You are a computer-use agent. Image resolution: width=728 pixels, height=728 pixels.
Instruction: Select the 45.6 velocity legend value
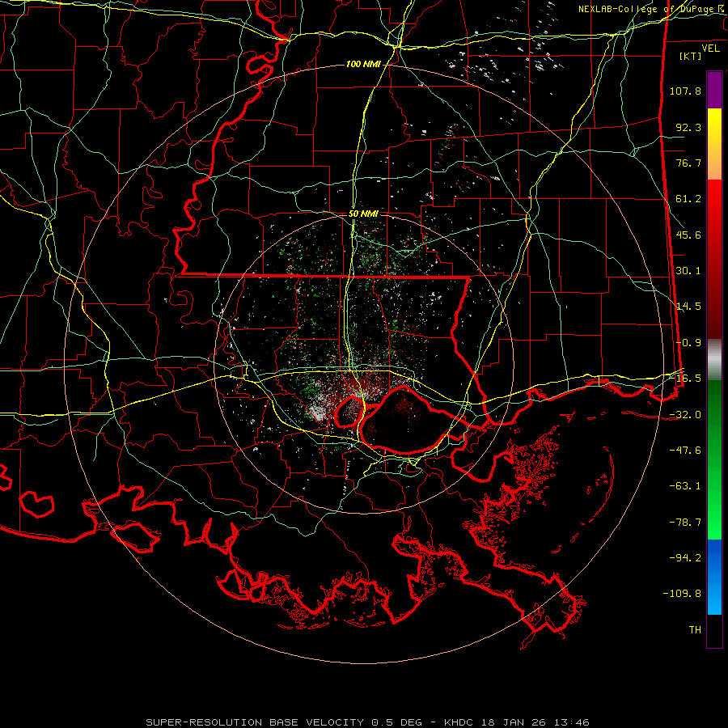pyautogui.click(x=688, y=235)
